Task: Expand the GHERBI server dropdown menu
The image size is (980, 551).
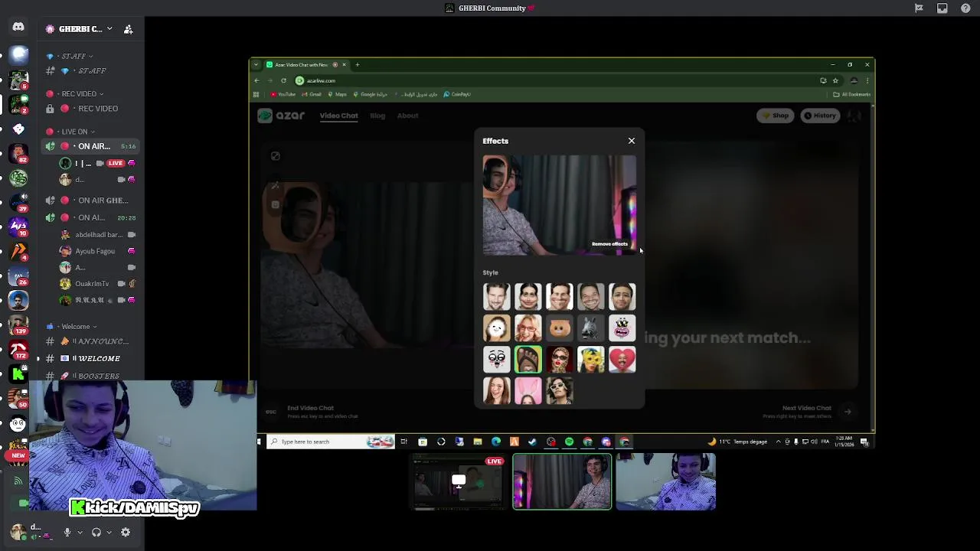Action: pyautogui.click(x=109, y=29)
